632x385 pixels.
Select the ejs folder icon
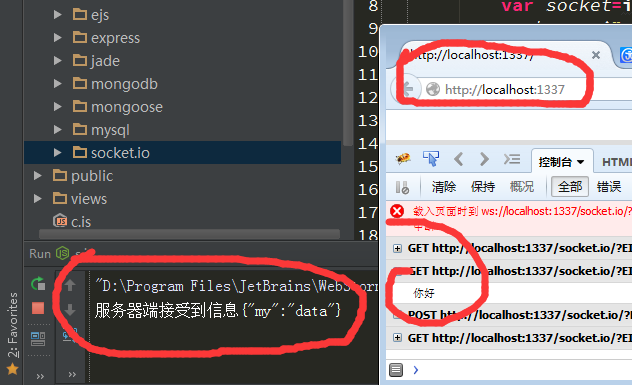click(80, 15)
